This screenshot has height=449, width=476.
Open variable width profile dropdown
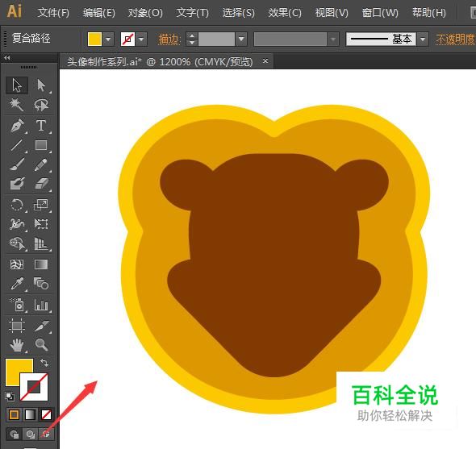[x=333, y=39]
